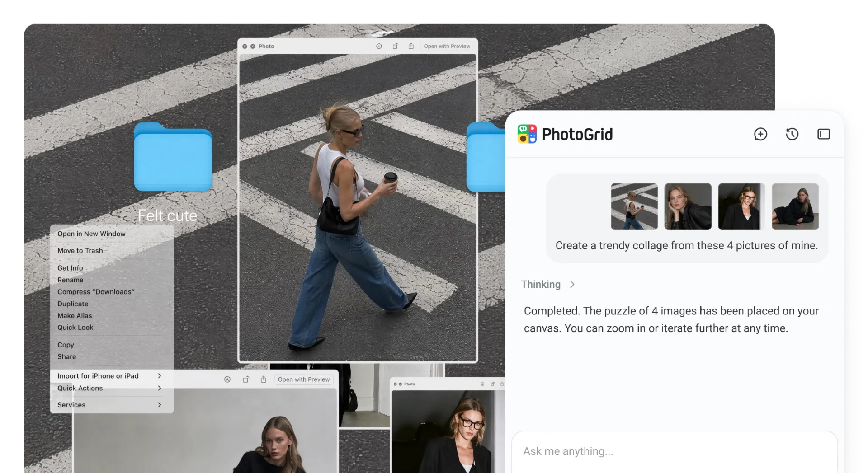Select the partially hidden blue folder beside PhotoGrid panel
The image size is (868, 473).
(486, 157)
